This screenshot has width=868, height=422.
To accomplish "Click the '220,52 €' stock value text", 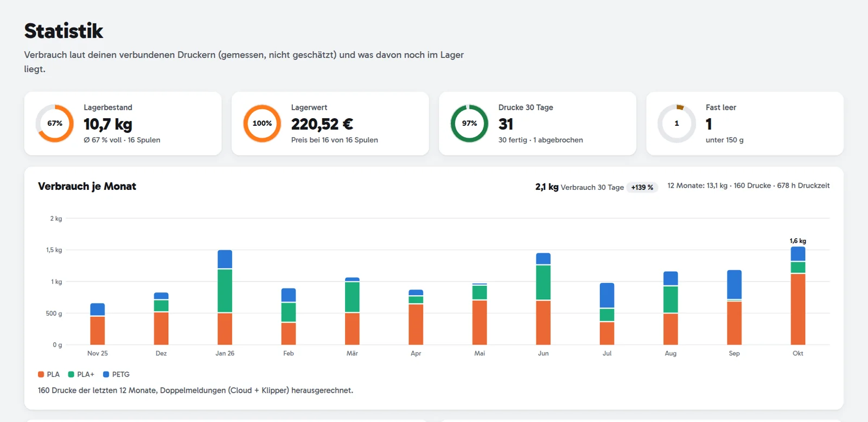I will (x=322, y=124).
